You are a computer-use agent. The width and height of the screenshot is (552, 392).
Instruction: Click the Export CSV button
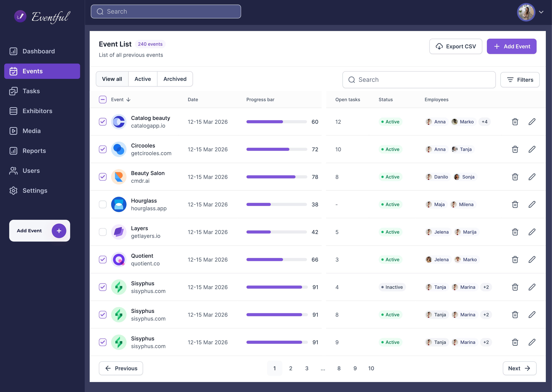pos(456,46)
